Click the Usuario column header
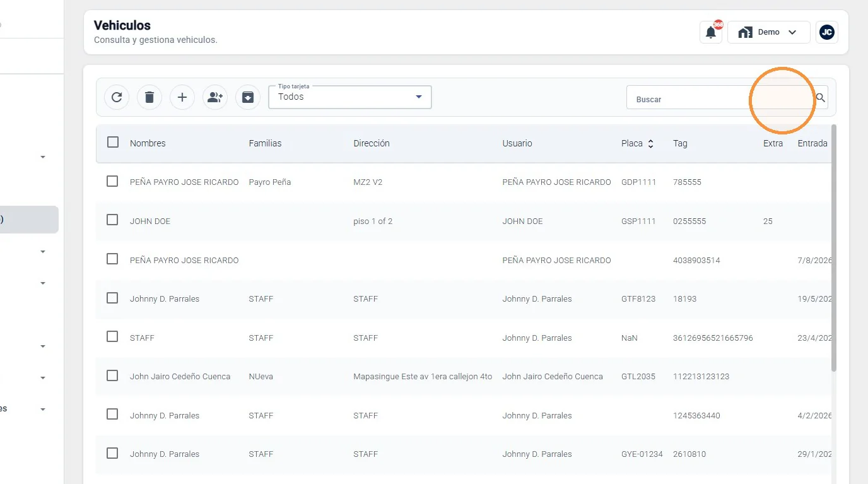The height and width of the screenshot is (484, 868). tap(517, 143)
